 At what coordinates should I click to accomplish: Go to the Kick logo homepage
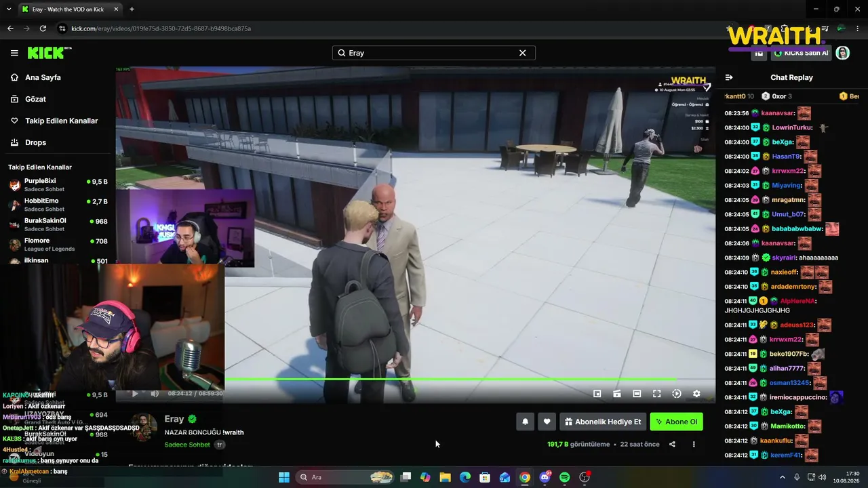[x=49, y=53]
